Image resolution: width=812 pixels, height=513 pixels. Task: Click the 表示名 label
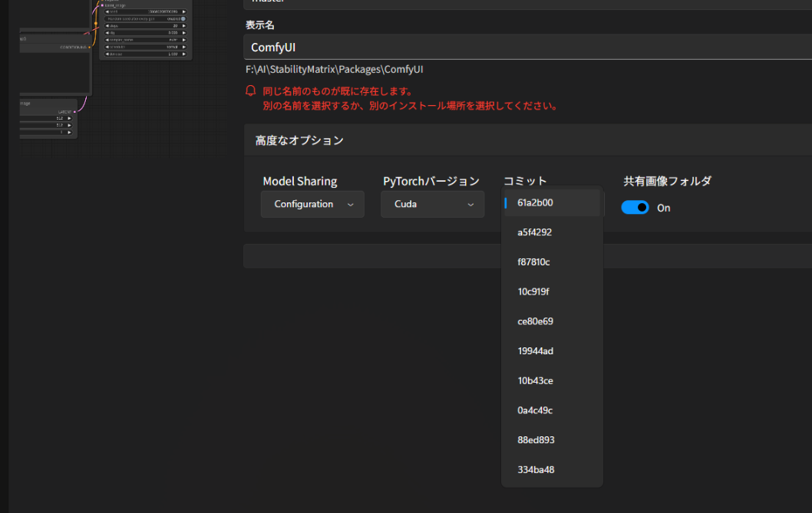point(260,25)
